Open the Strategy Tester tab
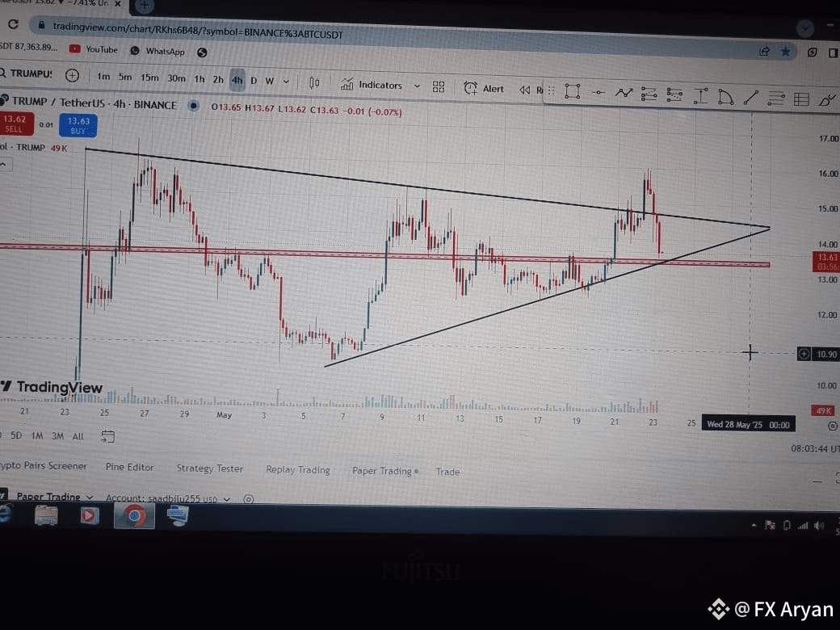 click(209, 468)
